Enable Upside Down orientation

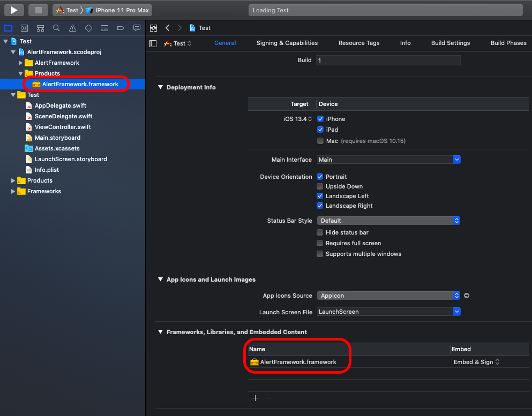tap(320, 186)
